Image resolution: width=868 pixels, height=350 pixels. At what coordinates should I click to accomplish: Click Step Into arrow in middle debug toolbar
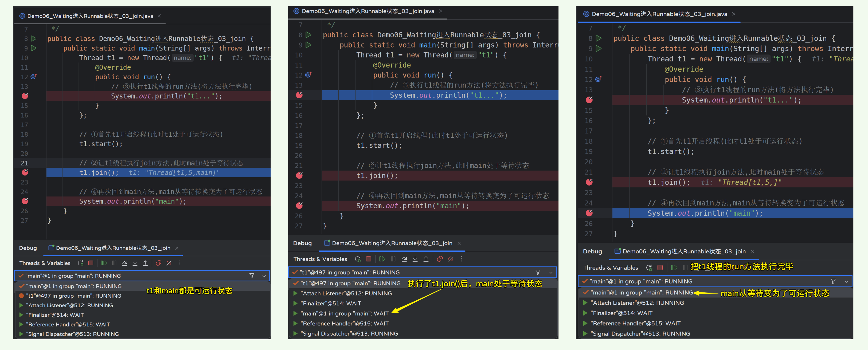(x=415, y=259)
